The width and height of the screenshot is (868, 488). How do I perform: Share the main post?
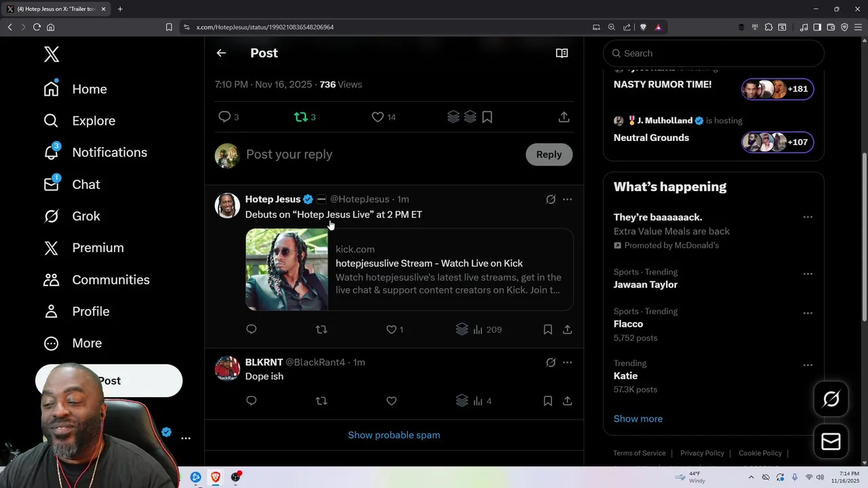coord(564,117)
